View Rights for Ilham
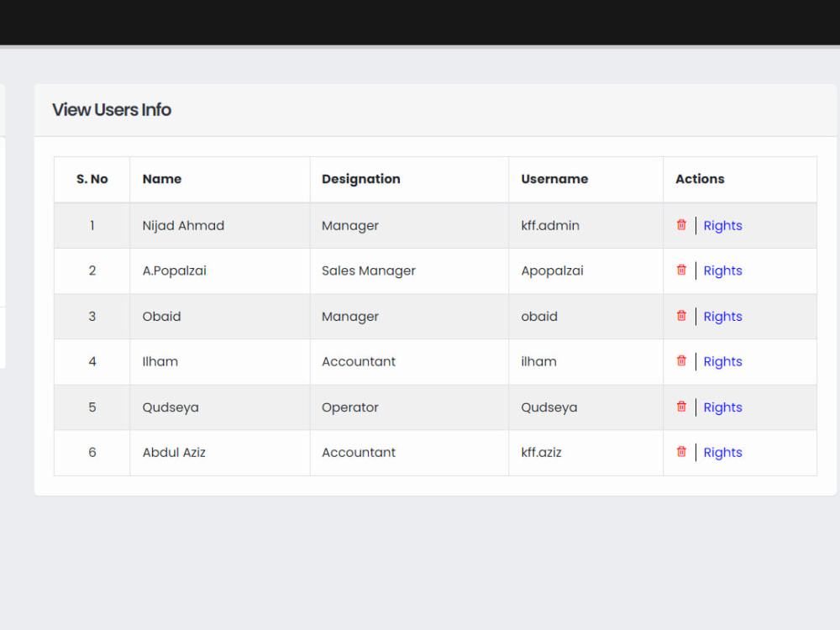Image resolution: width=840 pixels, height=630 pixels. [722, 361]
